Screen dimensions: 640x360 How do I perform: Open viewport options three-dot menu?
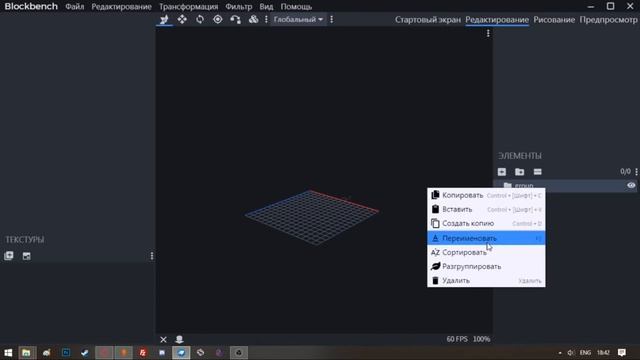[x=488, y=33]
